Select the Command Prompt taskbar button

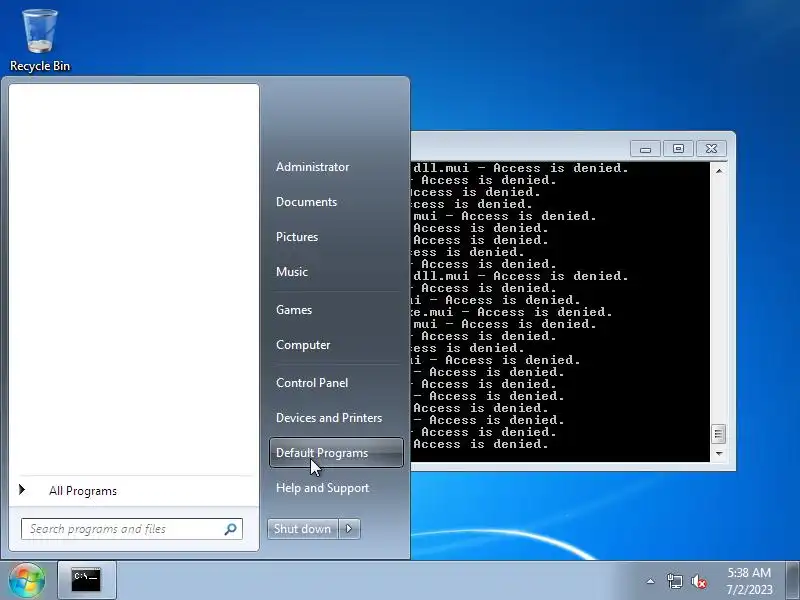[x=87, y=580]
